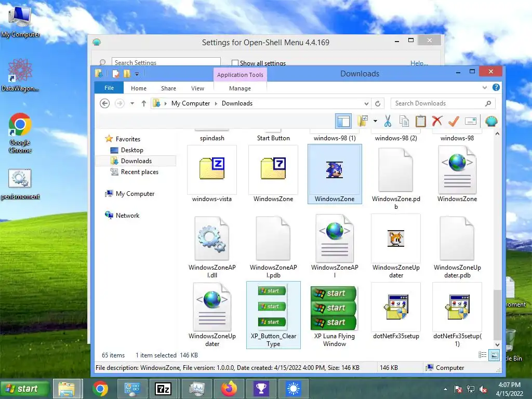
Task: Select the WindowsZone 7z archive
Action: [x=273, y=174]
